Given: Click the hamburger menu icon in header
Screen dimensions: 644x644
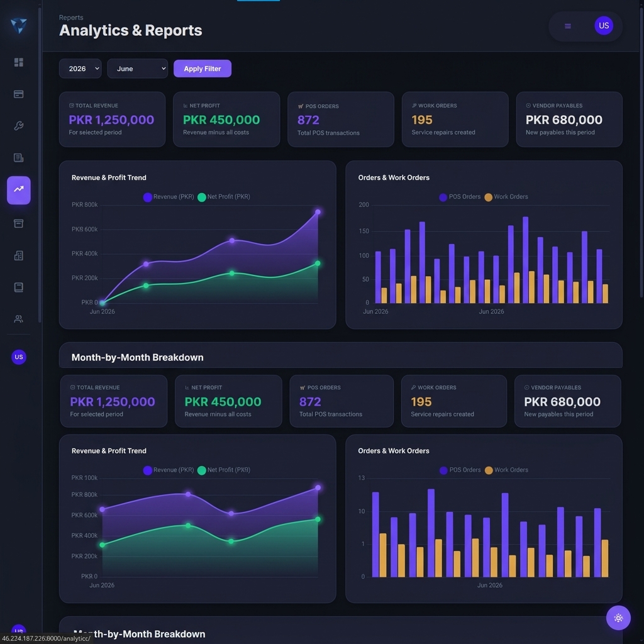Looking at the screenshot, I should [x=568, y=26].
